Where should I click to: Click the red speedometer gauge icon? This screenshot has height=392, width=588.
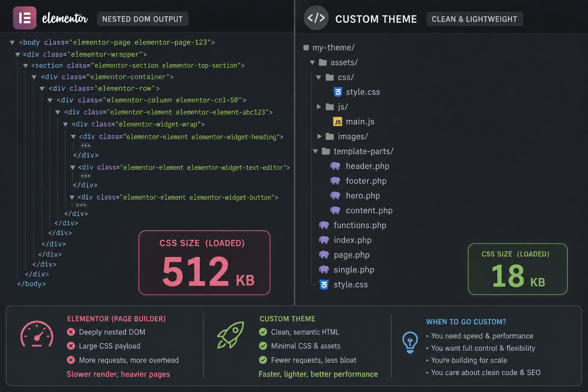tap(37, 334)
